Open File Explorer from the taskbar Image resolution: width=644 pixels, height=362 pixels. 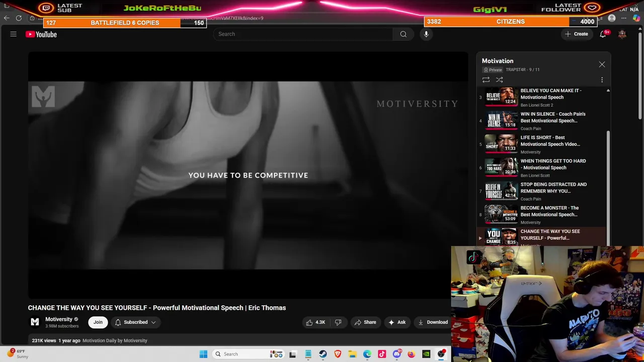352,354
